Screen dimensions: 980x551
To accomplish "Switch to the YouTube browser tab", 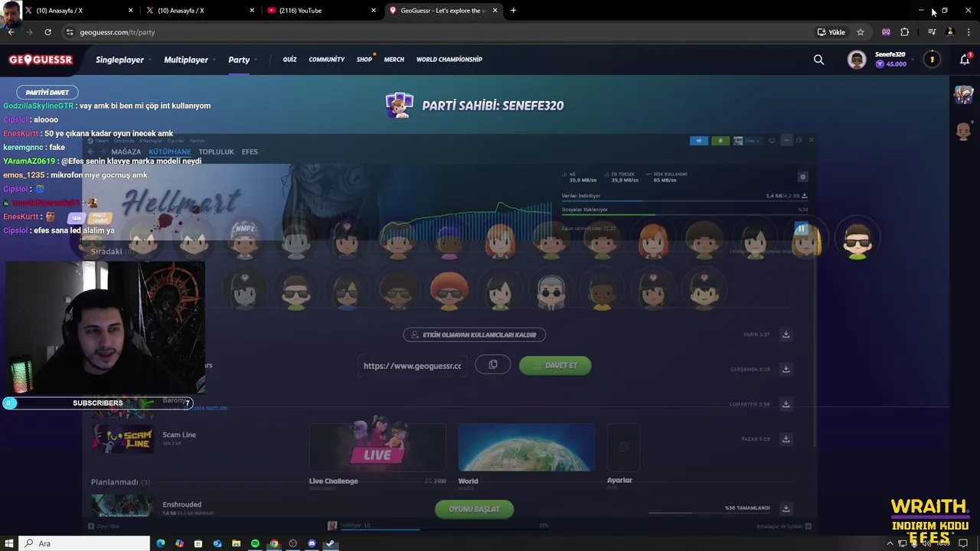I will pyautogui.click(x=321, y=11).
